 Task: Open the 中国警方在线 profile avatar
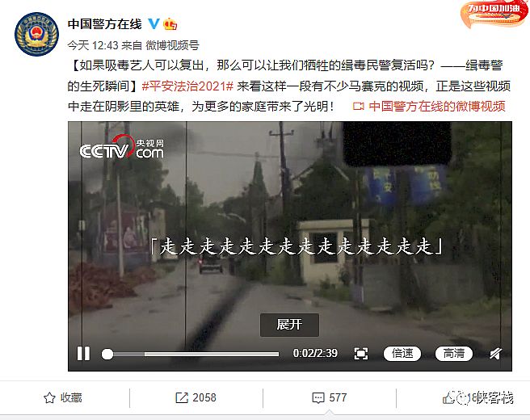[36, 34]
